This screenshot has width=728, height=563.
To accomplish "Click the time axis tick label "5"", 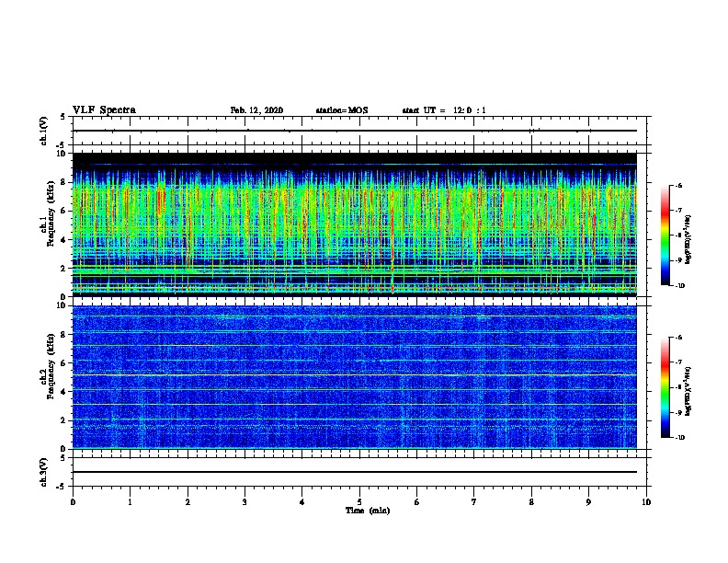I will (x=359, y=502).
